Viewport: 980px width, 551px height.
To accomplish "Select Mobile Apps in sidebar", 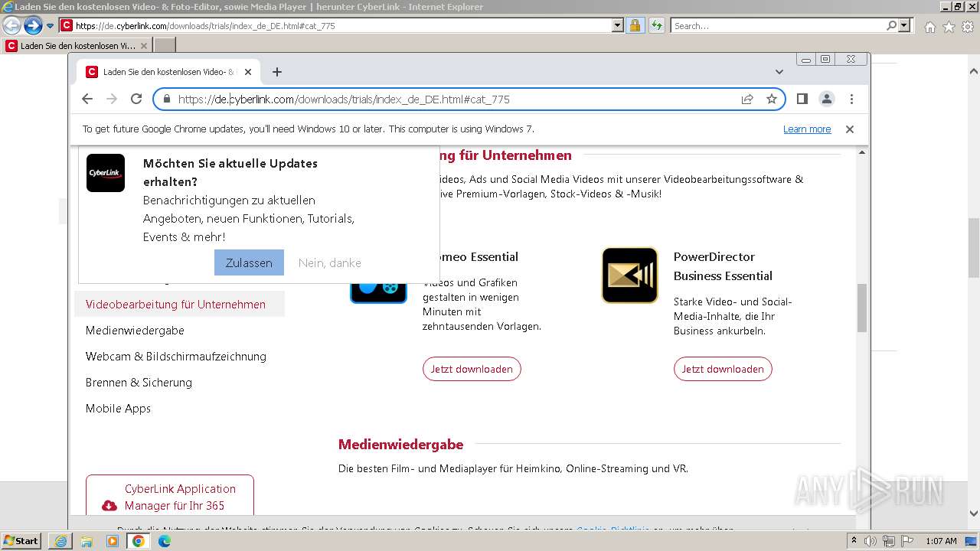I will click(x=118, y=409).
